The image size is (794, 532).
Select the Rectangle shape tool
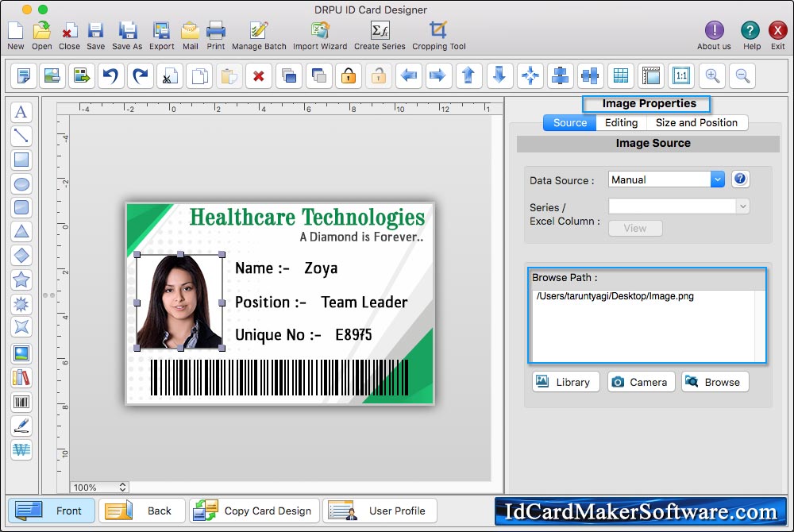pos(21,160)
